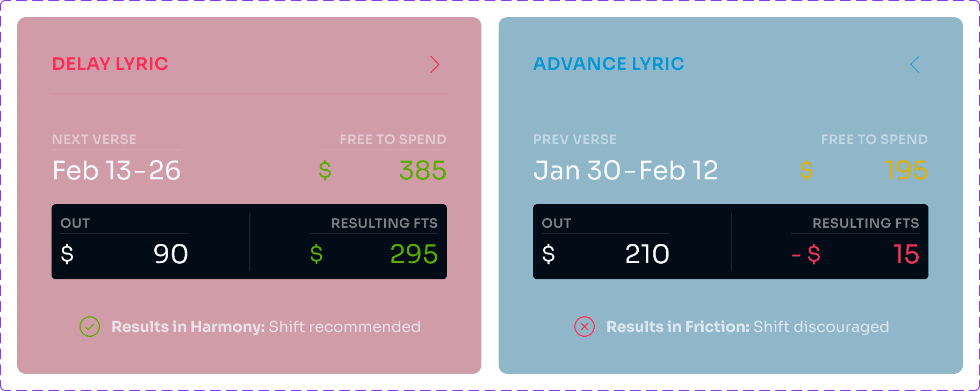
Task: Click the Results in Friction message
Action: (747, 327)
